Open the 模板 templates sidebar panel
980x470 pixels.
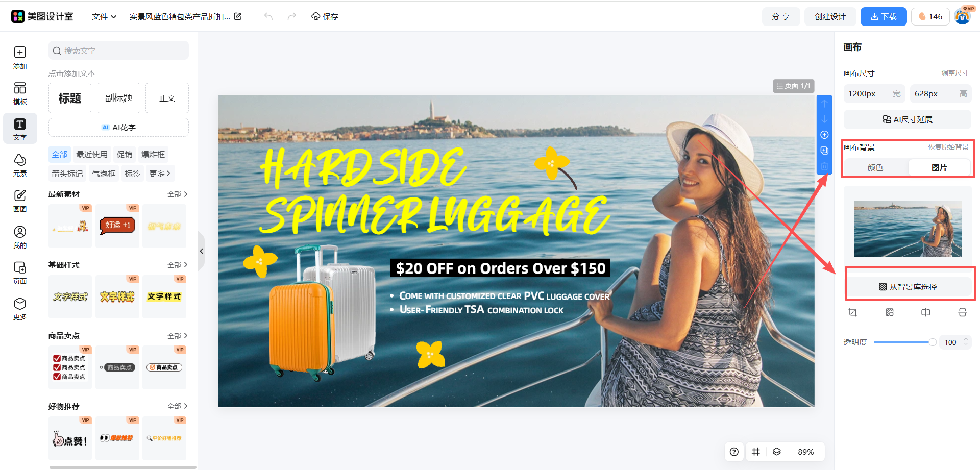[x=20, y=93]
